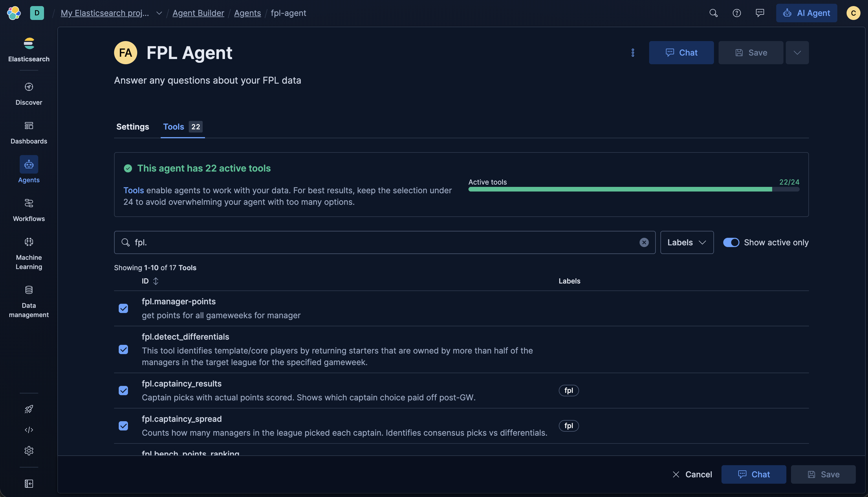Clear the fpl. search text
The image size is (868, 497).
pyautogui.click(x=644, y=242)
